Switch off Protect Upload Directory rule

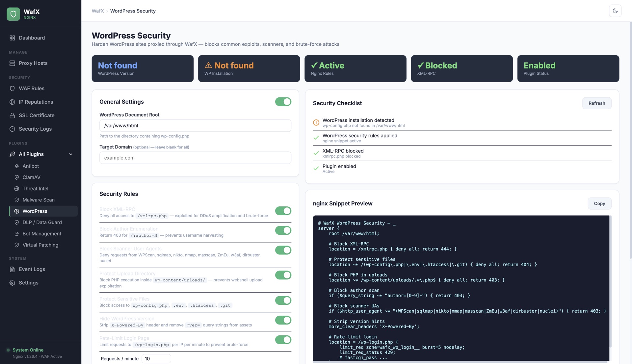283,275
